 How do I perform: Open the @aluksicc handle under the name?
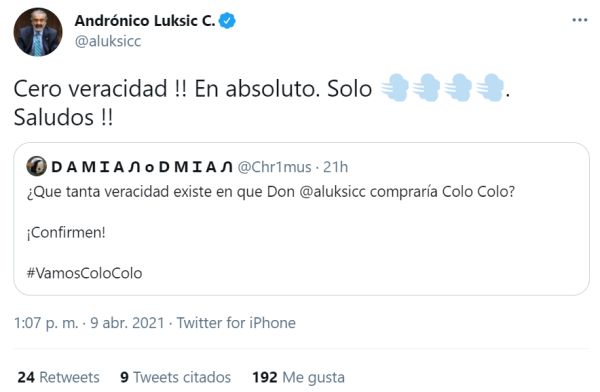click(108, 41)
